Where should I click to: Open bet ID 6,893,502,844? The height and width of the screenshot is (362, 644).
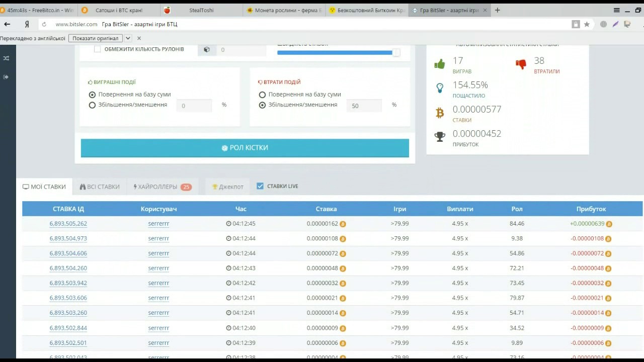pyautogui.click(x=68, y=328)
